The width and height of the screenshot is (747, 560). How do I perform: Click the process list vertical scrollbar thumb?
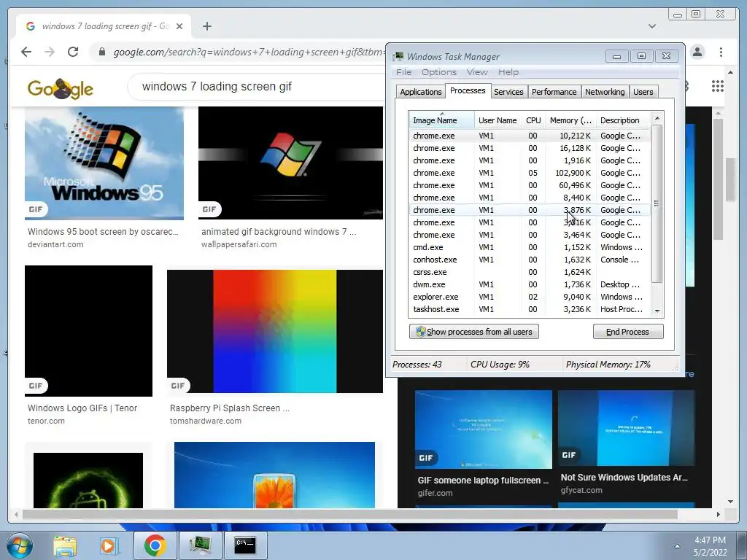(x=657, y=204)
